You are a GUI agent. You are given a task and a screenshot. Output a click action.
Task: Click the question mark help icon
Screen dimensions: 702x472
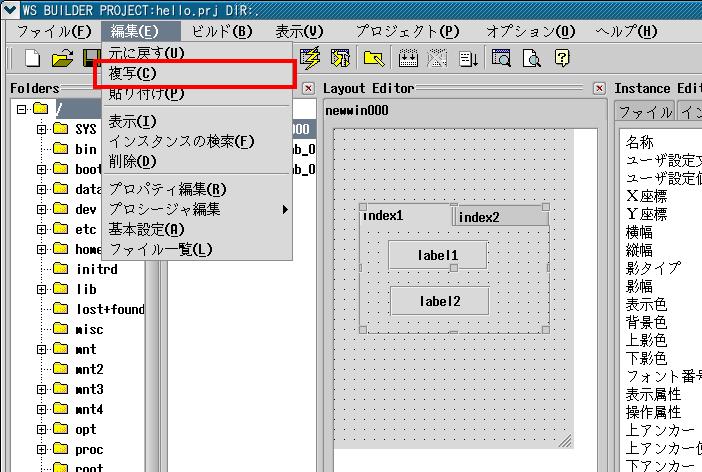(561, 58)
